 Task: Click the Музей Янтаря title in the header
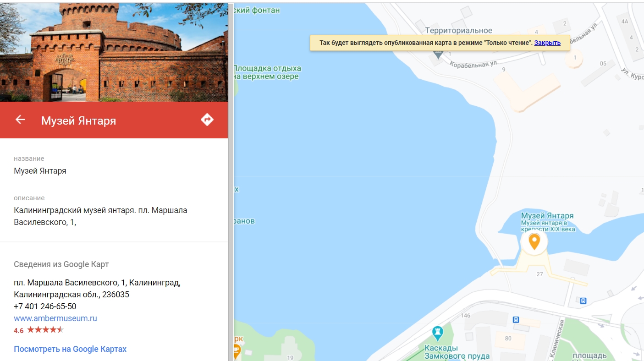point(78,120)
